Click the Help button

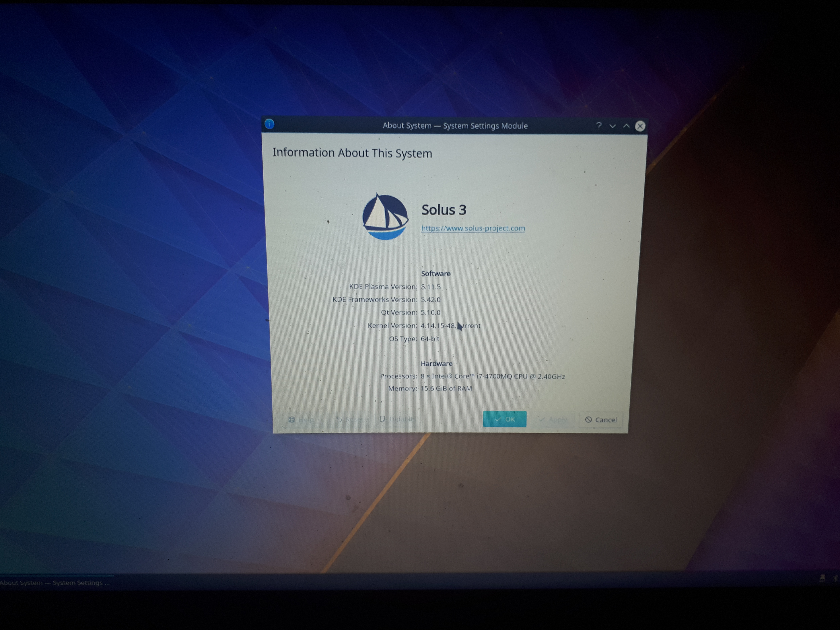pos(301,419)
